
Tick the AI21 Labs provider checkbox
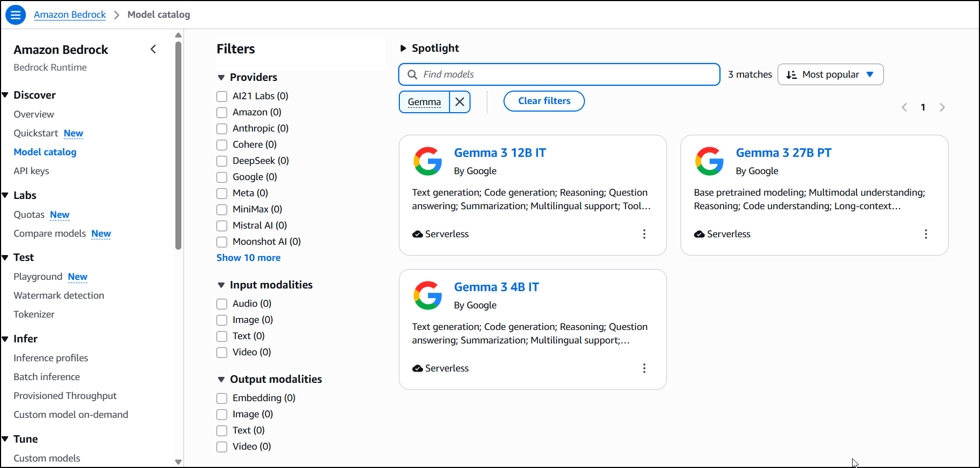click(x=222, y=97)
